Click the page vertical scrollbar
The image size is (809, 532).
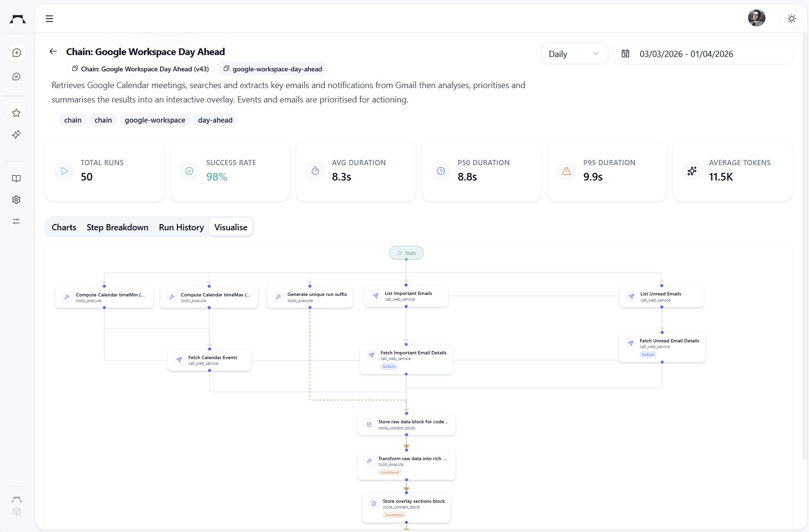pyautogui.click(x=805, y=247)
